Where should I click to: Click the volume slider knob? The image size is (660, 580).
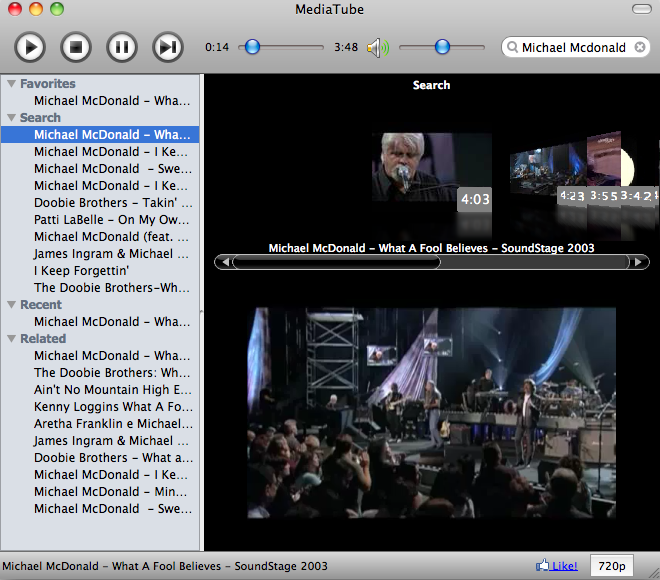(442, 47)
